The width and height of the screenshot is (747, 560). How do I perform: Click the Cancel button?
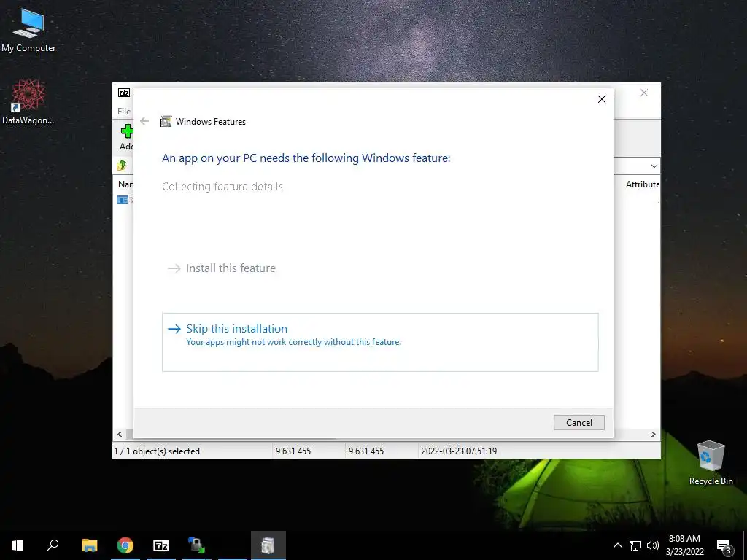tap(578, 422)
